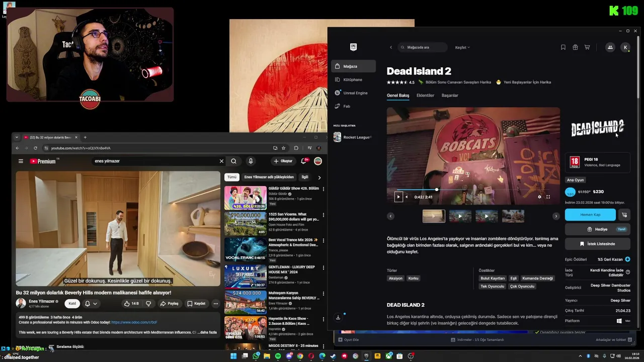Switch to Eklentiler tab
Screen dimensions: 644x362
[x=425, y=96]
